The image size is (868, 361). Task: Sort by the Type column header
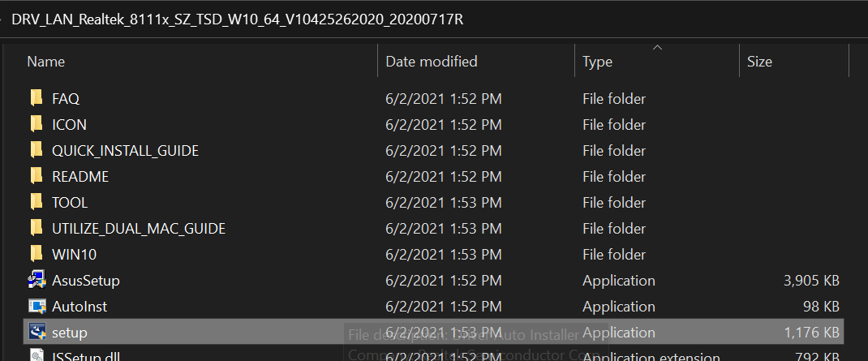597,61
